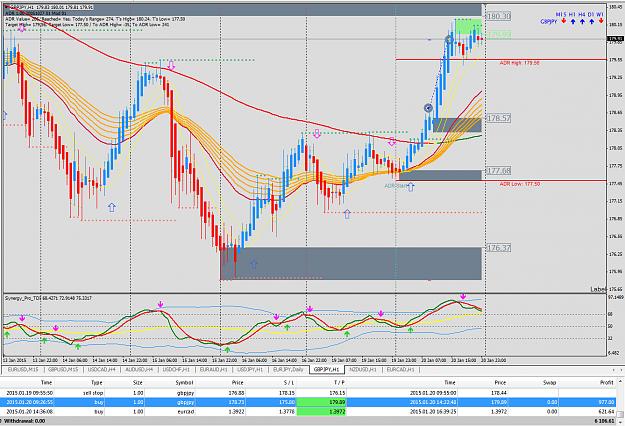625x426 pixels.
Task: Click the green 179.09 take-profit cell
Action: click(x=321, y=402)
